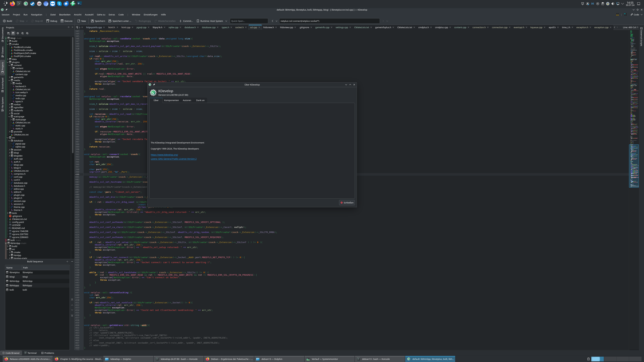This screenshot has height=362, width=644.
Task: Add item to Build Sequence with plus
Action: click(x=67, y=262)
